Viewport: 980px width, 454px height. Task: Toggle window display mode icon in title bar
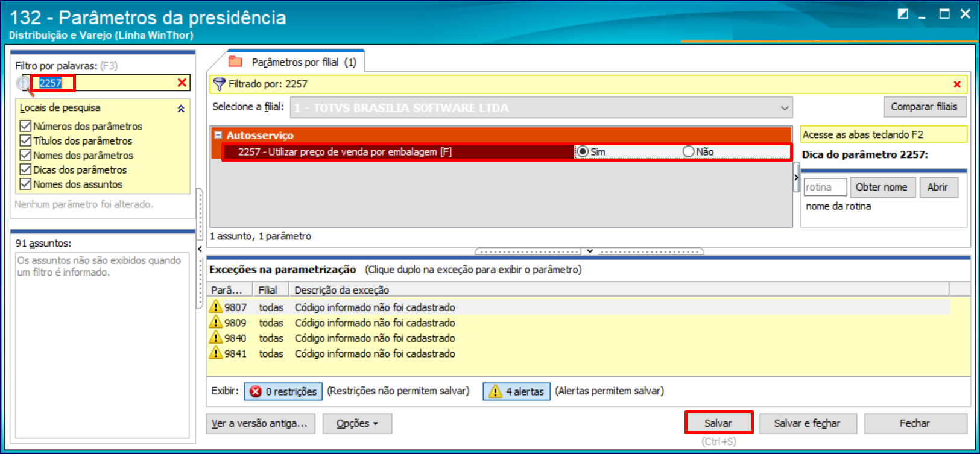point(903,14)
